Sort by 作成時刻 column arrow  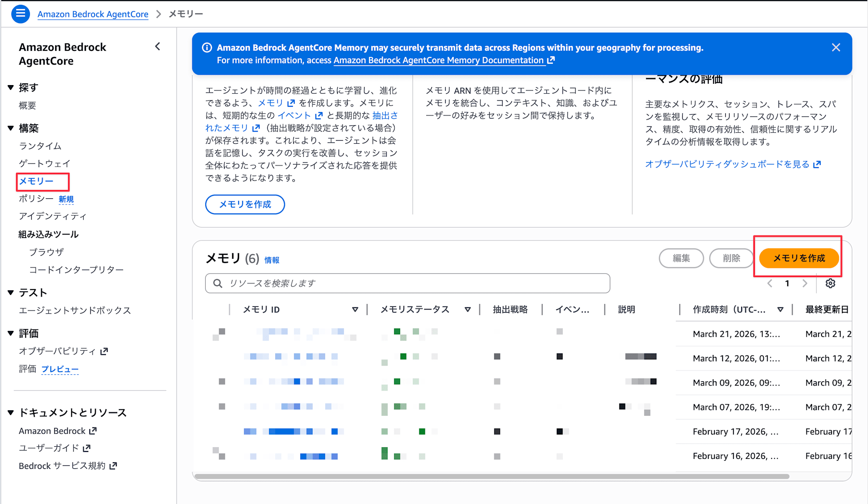point(780,310)
